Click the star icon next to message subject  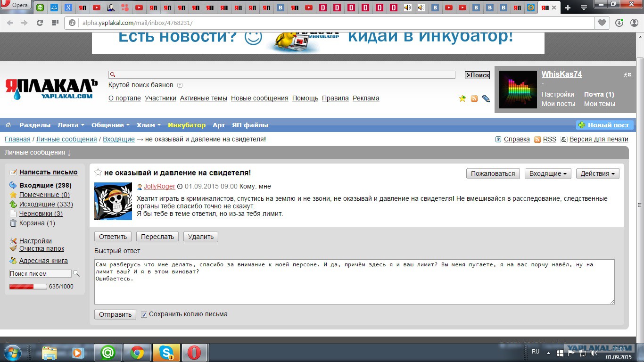[98, 173]
